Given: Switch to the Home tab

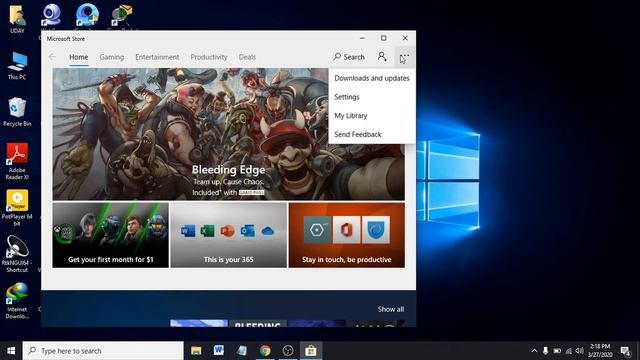Looking at the screenshot, I should click(x=78, y=57).
